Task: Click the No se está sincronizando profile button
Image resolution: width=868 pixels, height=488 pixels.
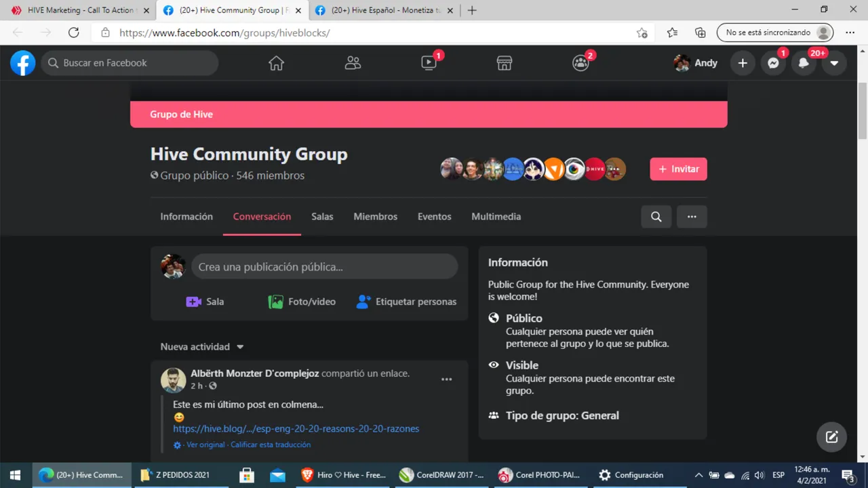Action: 775,33
